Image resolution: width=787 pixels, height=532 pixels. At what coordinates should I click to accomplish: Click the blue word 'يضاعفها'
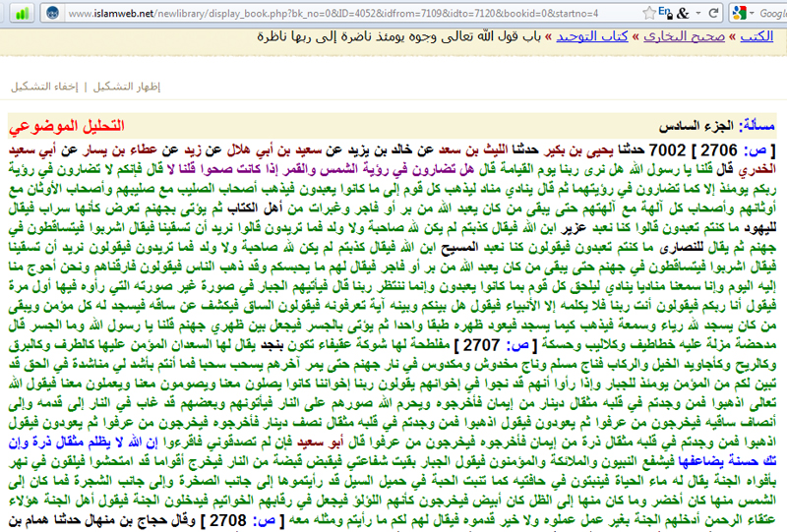700,462
